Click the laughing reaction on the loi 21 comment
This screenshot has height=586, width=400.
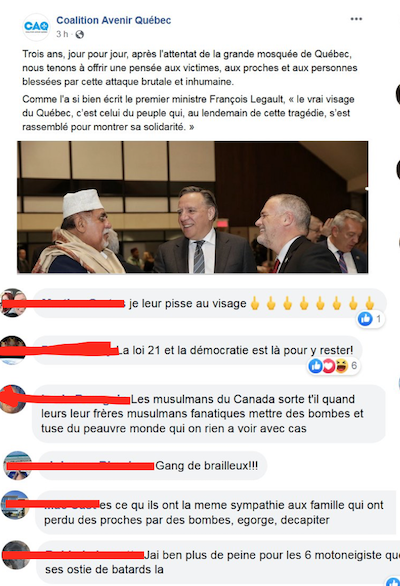(x=341, y=366)
